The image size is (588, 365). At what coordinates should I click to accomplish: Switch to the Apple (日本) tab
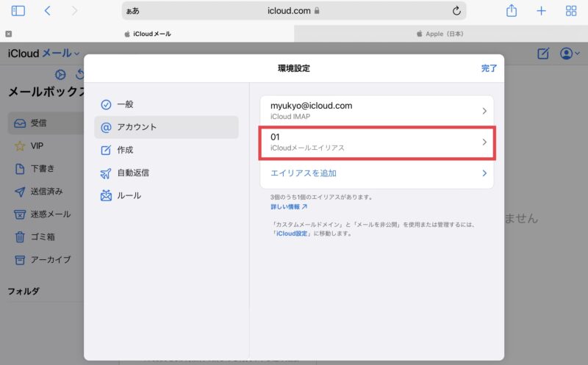pyautogui.click(x=441, y=34)
